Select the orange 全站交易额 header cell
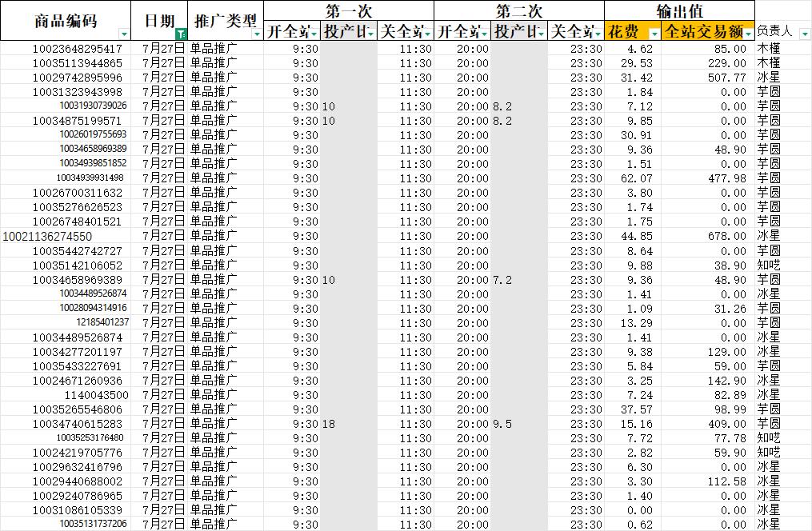 click(x=708, y=31)
